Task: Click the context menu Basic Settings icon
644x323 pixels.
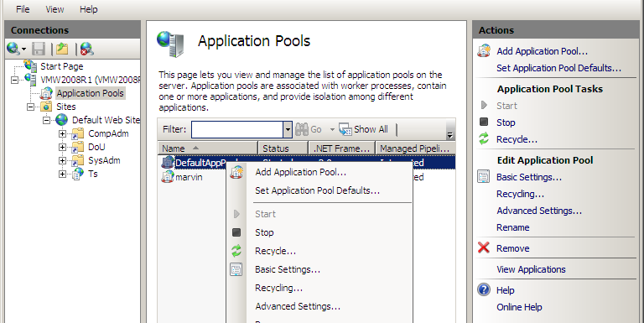Action: coord(236,269)
